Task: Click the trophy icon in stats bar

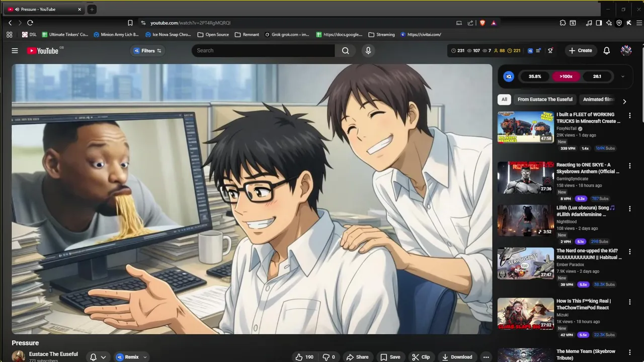Action: [x=550, y=50]
